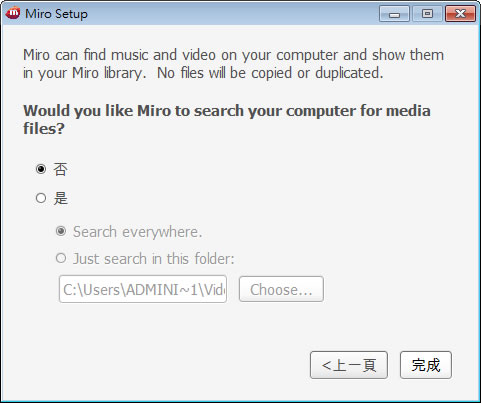
Task: Close the Miro Setup dialog
Action: [x=460, y=14]
